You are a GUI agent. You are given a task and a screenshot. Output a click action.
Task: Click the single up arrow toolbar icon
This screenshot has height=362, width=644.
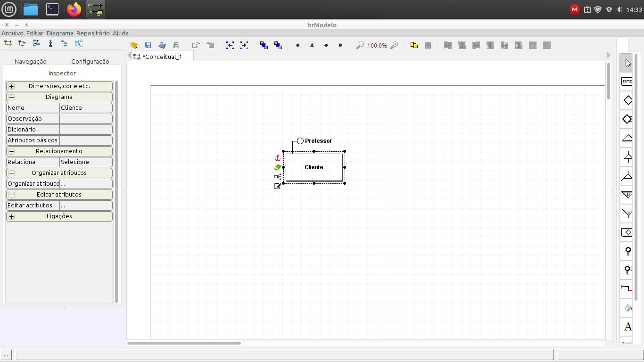312,45
